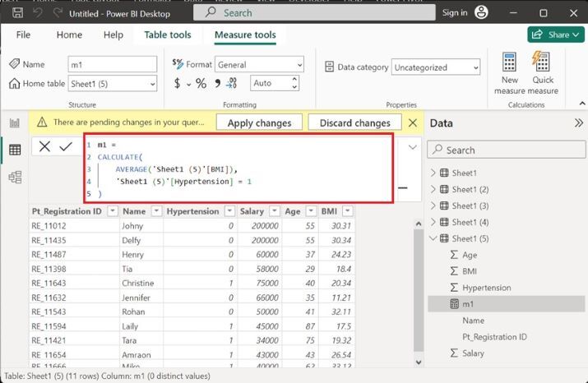Open the Table tools tab

pyautogui.click(x=168, y=35)
